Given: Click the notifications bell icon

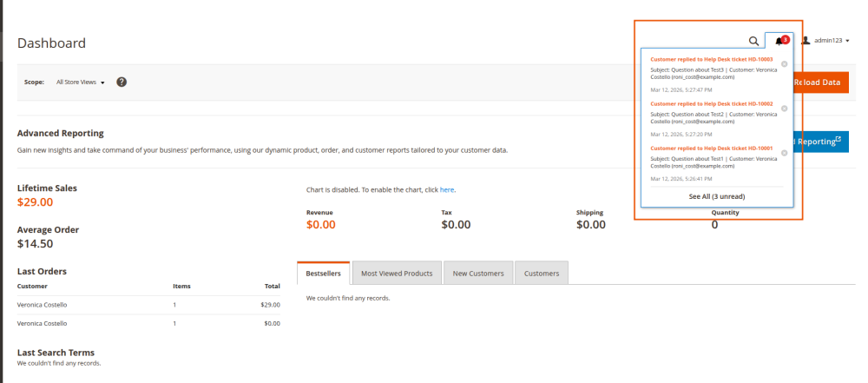Looking at the screenshot, I should (x=779, y=41).
